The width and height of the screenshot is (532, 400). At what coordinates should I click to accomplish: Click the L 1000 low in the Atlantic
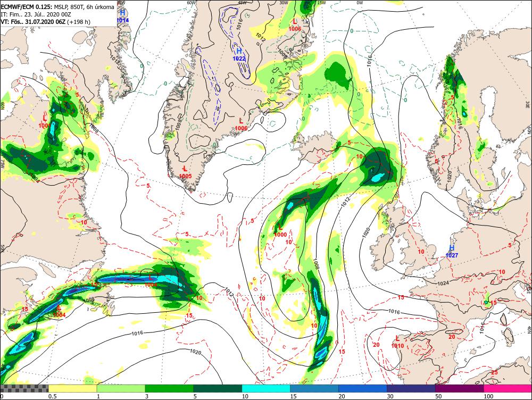pos(280,230)
